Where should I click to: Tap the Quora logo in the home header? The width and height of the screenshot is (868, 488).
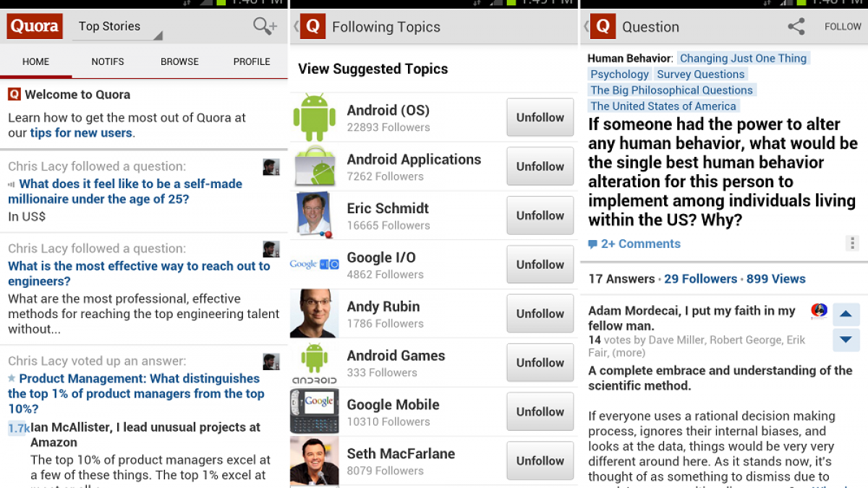pos(34,27)
